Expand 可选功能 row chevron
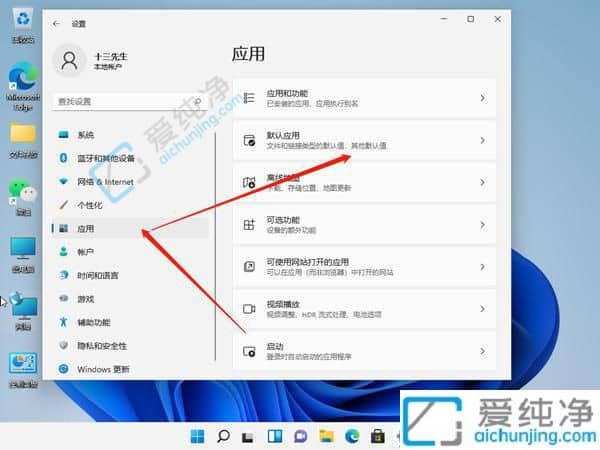The width and height of the screenshot is (600, 450). pyautogui.click(x=483, y=225)
